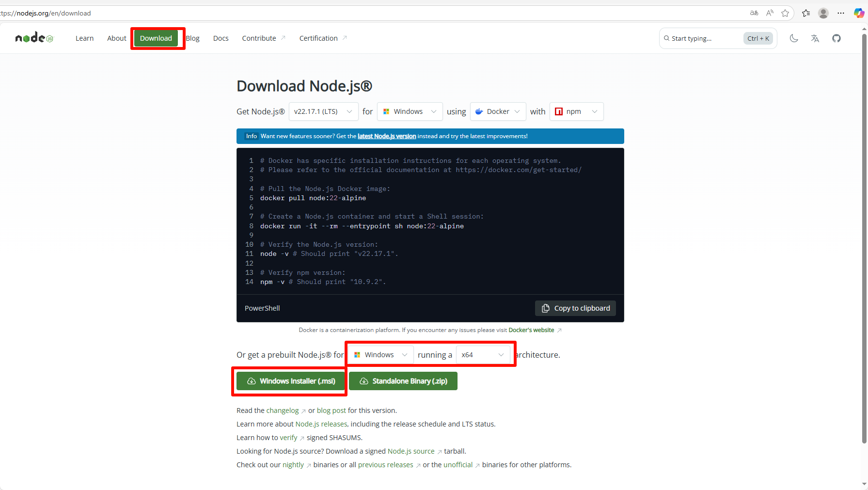Open the unofficial binaries link
The image size is (868, 490).
(461, 465)
